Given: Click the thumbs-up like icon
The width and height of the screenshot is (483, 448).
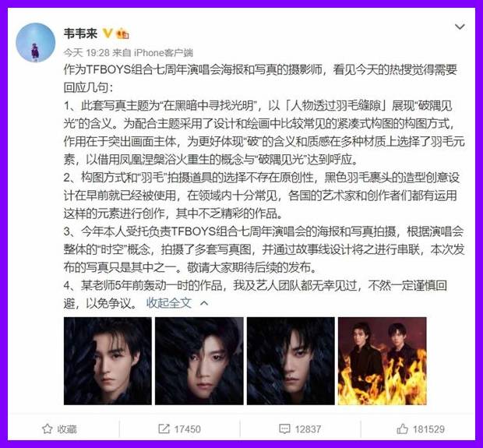Looking at the screenshot, I should click(x=402, y=429).
